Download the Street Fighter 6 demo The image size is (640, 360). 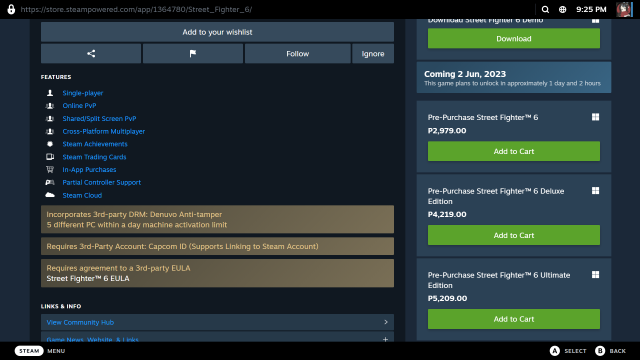coord(514,39)
